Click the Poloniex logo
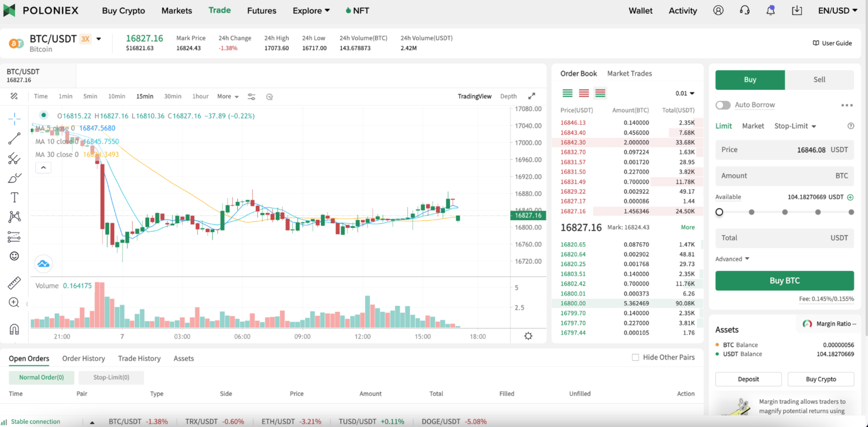The height and width of the screenshot is (427, 868). [x=41, y=10]
